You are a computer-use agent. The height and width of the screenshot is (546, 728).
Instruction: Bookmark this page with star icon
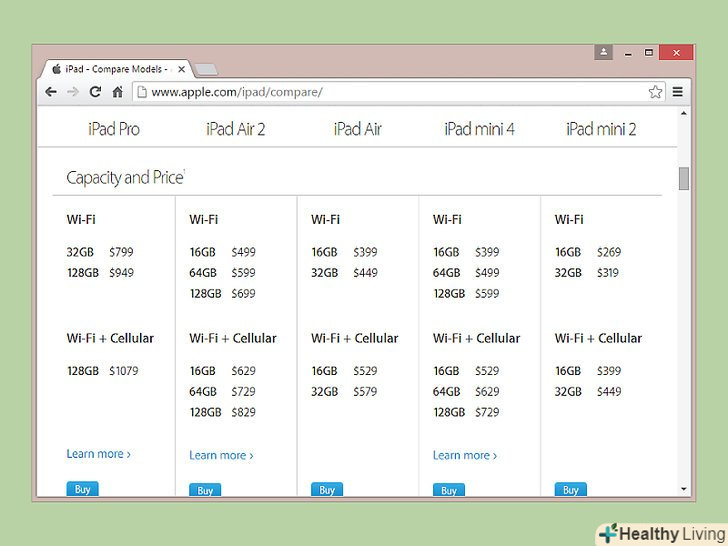click(655, 92)
